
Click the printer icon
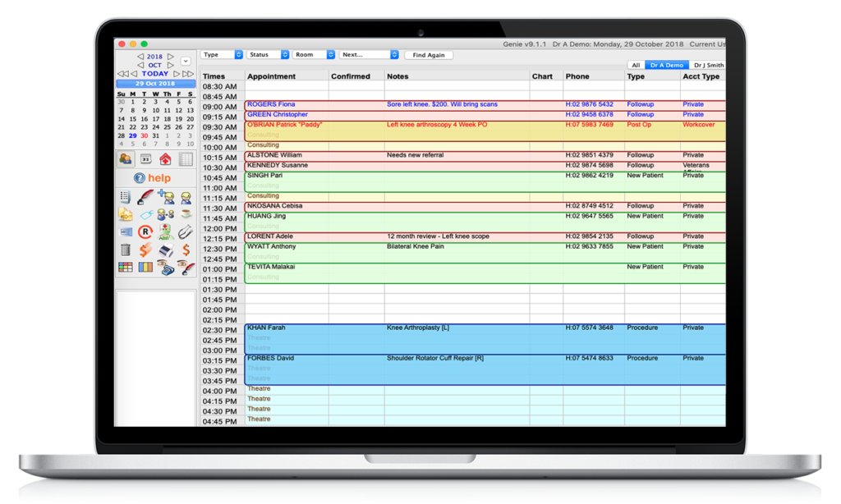tap(166, 250)
